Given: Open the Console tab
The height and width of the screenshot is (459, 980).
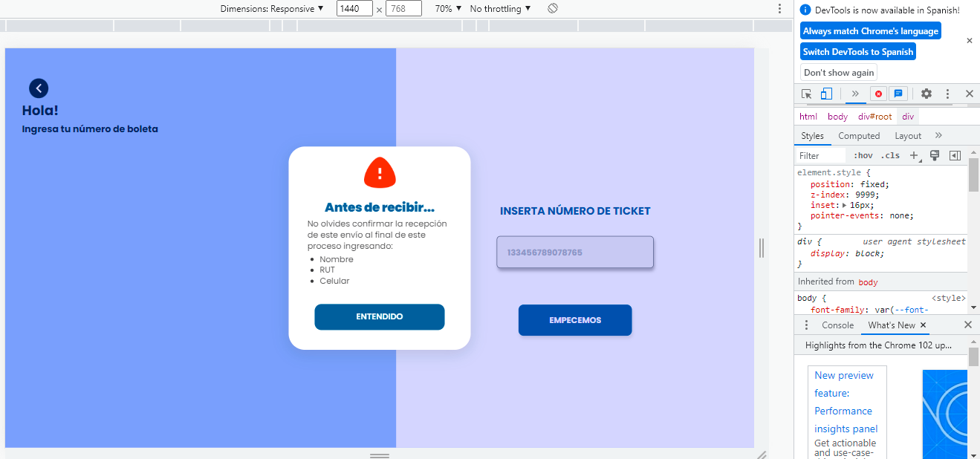Looking at the screenshot, I should pos(837,325).
